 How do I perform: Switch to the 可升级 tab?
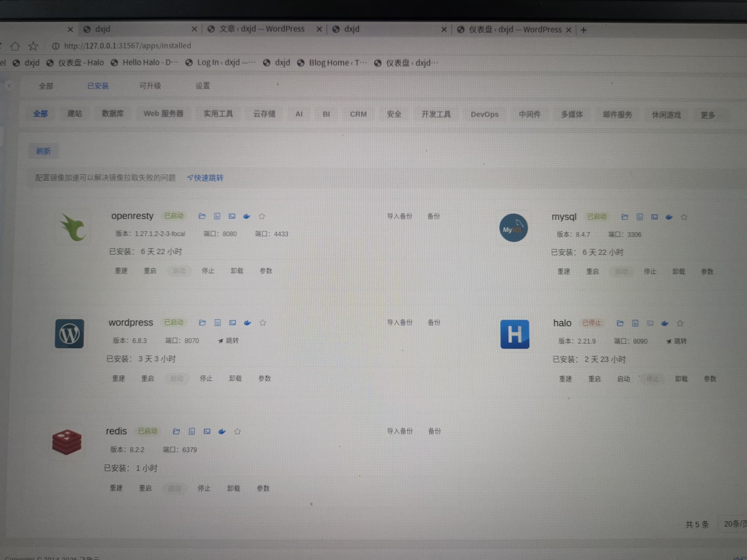150,86
